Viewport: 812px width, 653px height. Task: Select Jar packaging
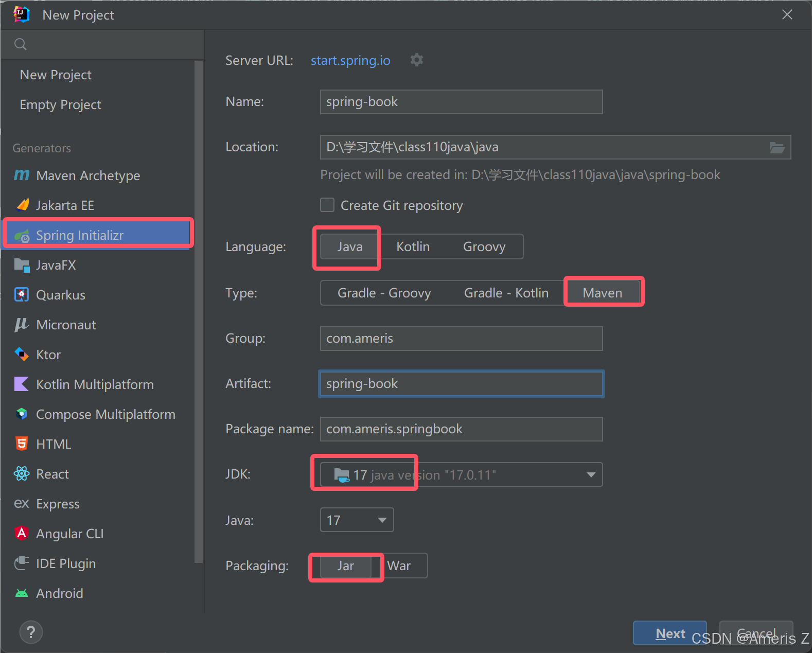click(x=346, y=566)
